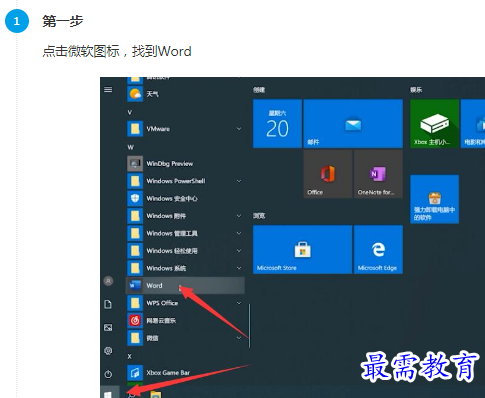Image resolution: width=485 pixels, height=398 pixels.
Task: Open the Xbox 主机小... green tile
Action: point(434,124)
